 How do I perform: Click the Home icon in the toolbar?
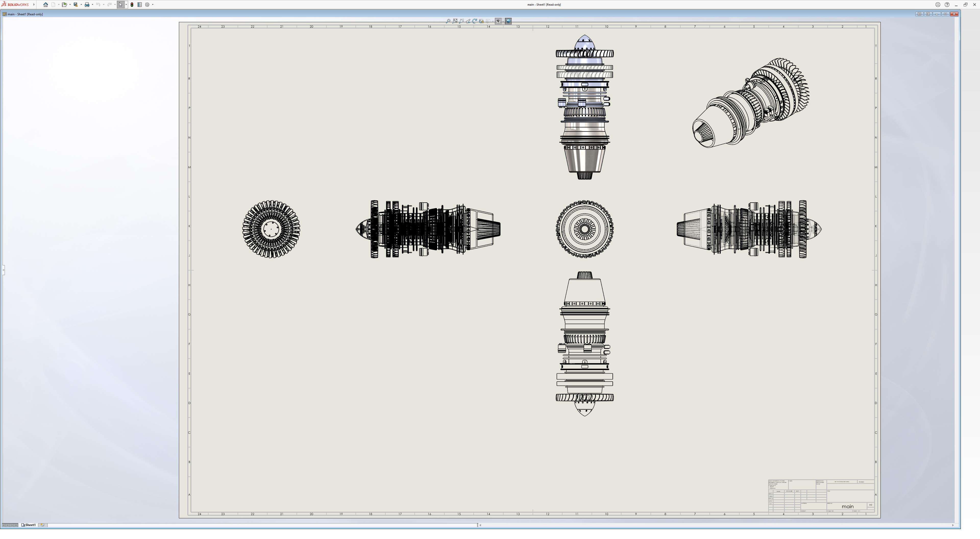[46, 5]
